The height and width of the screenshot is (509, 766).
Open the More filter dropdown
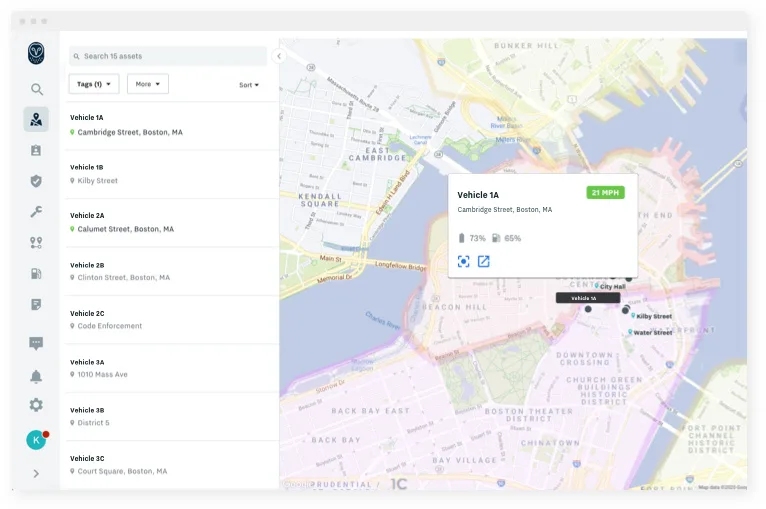[x=148, y=84]
